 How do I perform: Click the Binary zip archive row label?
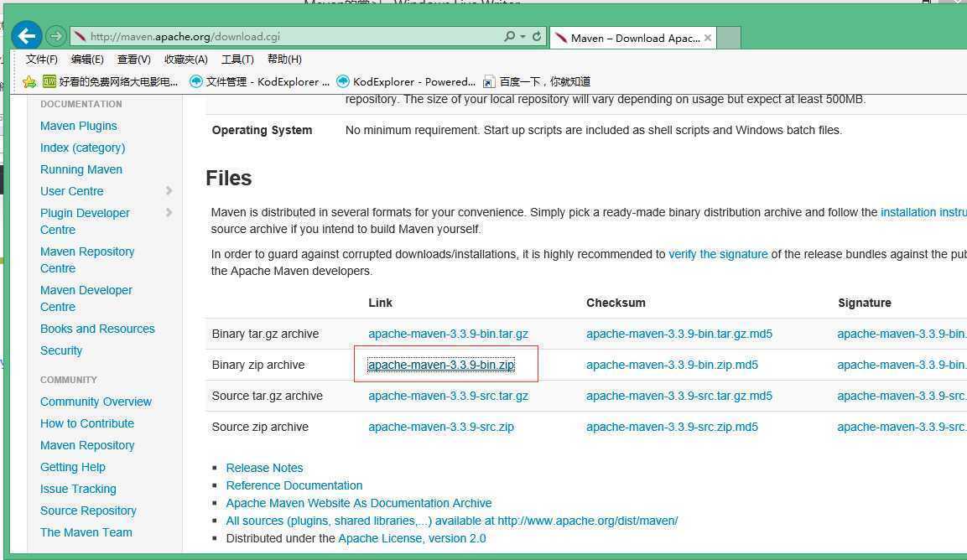(257, 366)
